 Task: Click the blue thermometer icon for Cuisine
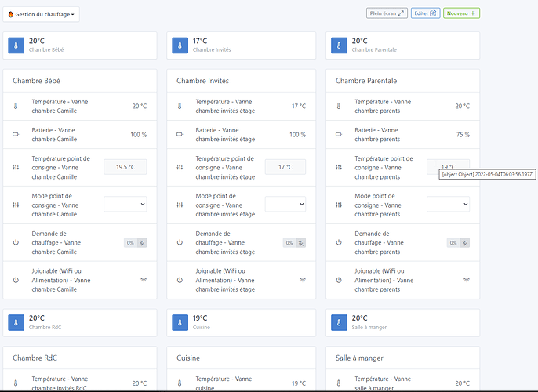[x=179, y=323]
